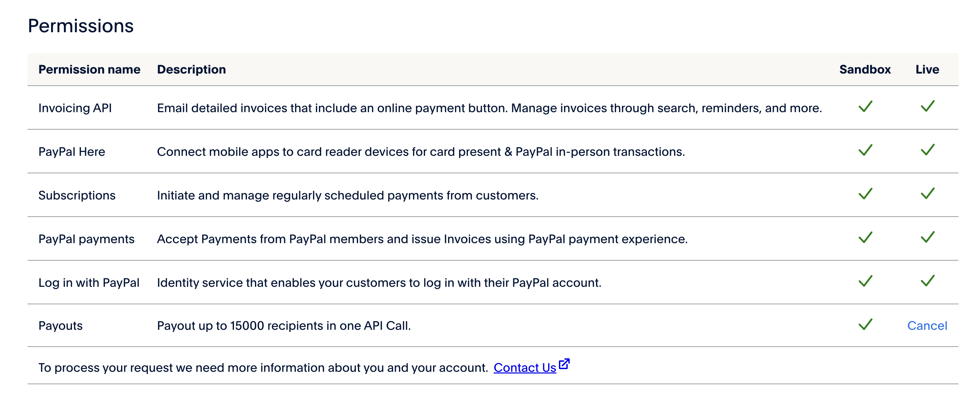Screen dimensions: 980x399
Task: Open the Contact Us link
Action: [525, 367]
